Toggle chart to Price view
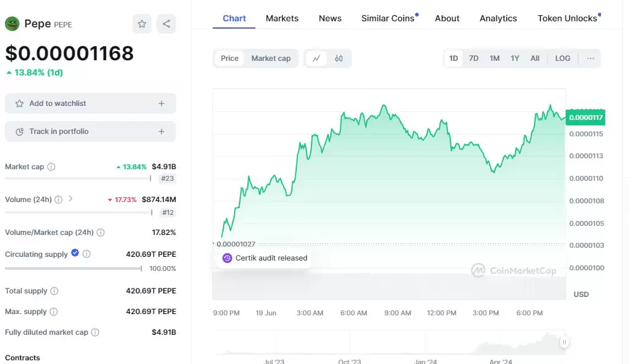 230,58
